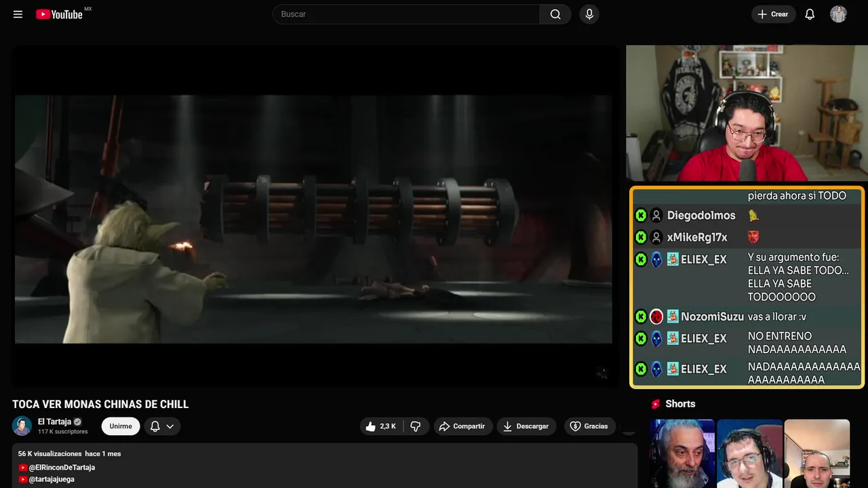Select '56 K visualizaciones' text
868x488 pixels.
point(50,453)
